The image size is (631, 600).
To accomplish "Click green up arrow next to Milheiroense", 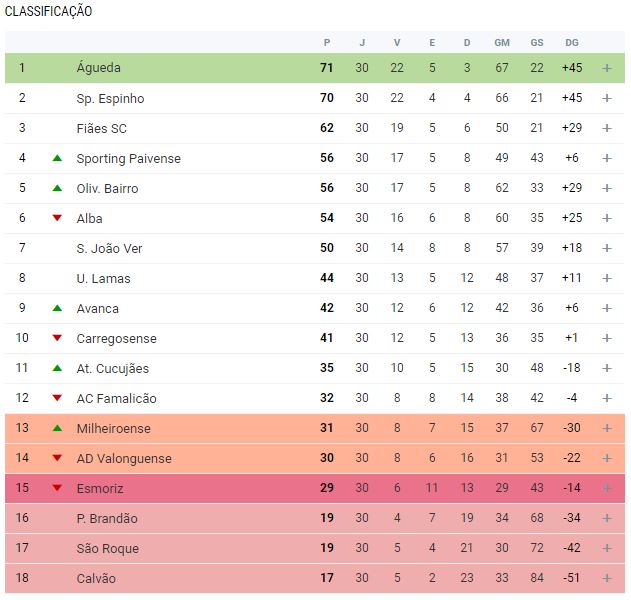I will pos(57,428).
